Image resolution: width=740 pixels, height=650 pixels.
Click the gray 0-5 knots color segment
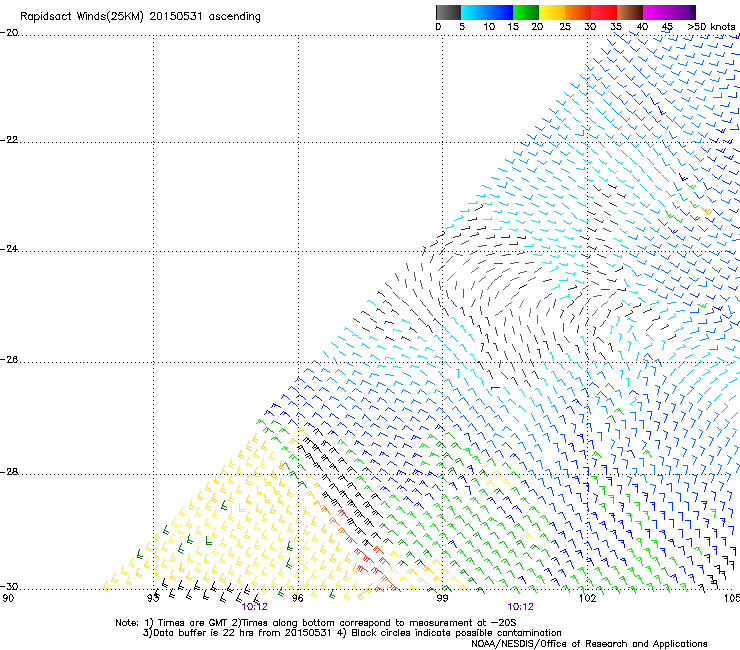pyautogui.click(x=448, y=12)
